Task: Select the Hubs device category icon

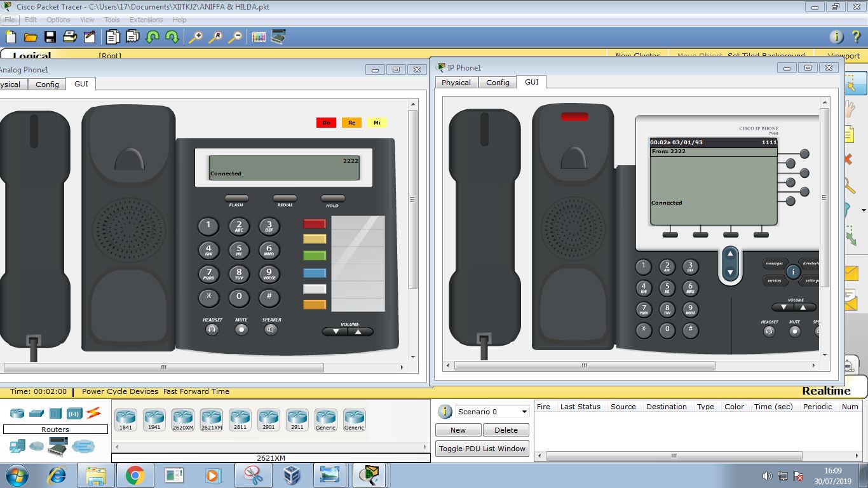Action: click(55, 413)
